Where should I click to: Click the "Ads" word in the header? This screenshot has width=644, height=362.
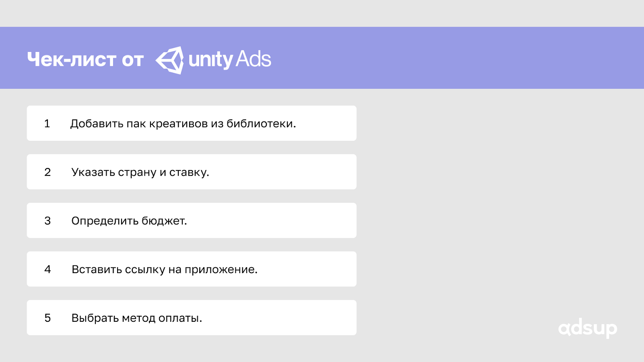point(253,59)
